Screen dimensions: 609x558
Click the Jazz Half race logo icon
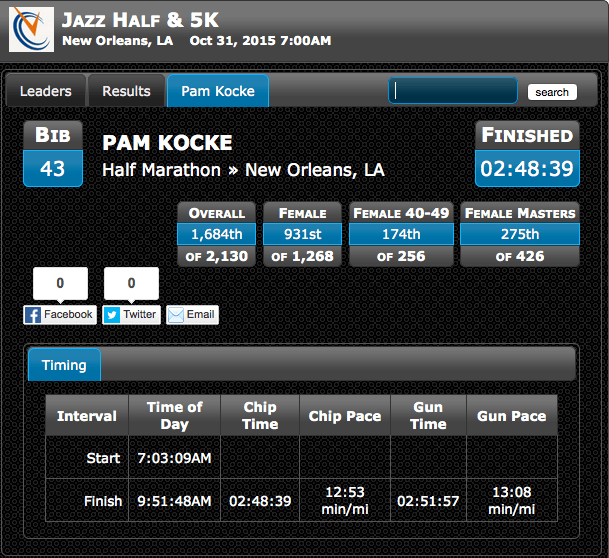pyautogui.click(x=31, y=29)
